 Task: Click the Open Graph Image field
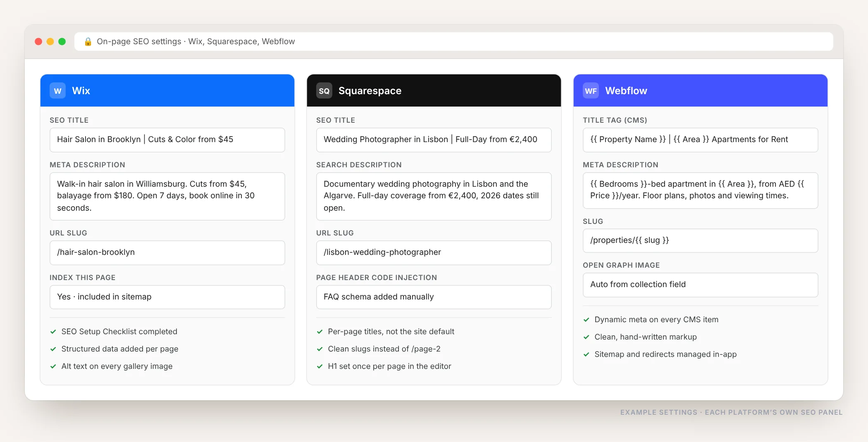click(700, 285)
